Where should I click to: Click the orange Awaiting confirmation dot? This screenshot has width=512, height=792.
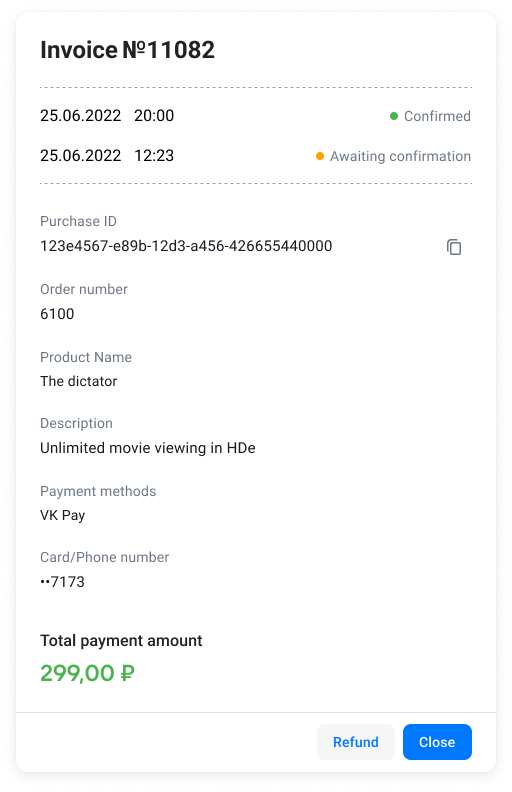320,156
